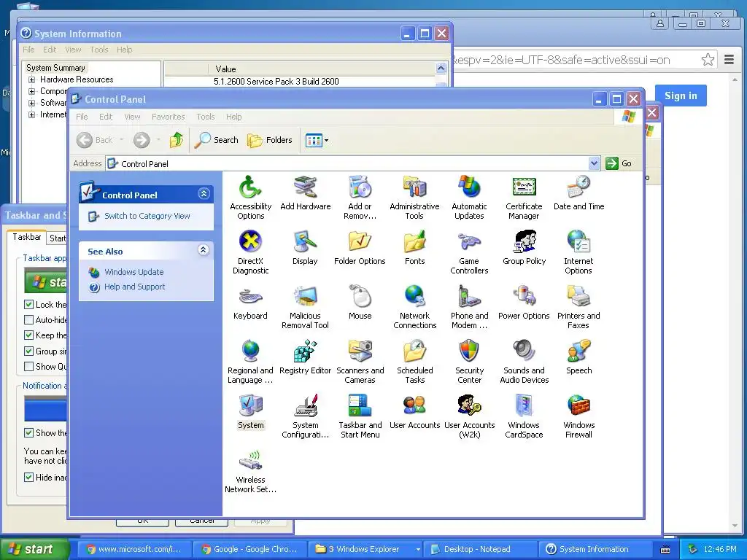Click the Folders toolbar button
Viewport: 747px width, 560px height.
270,140
